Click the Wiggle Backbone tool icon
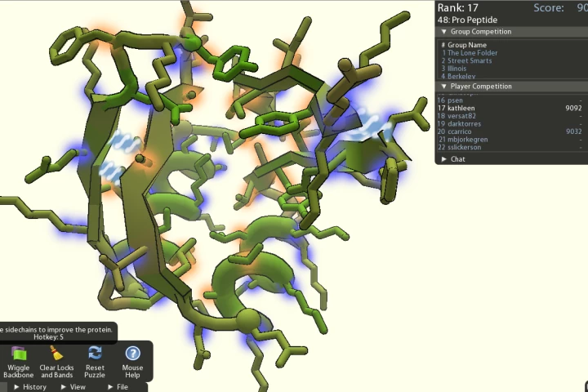The height and width of the screenshot is (392, 588). click(x=18, y=354)
